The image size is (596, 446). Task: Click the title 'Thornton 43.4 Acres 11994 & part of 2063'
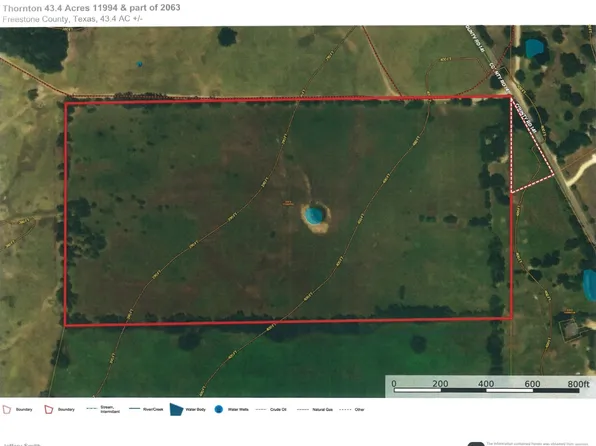pyautogui.click(x=91, y=8)
